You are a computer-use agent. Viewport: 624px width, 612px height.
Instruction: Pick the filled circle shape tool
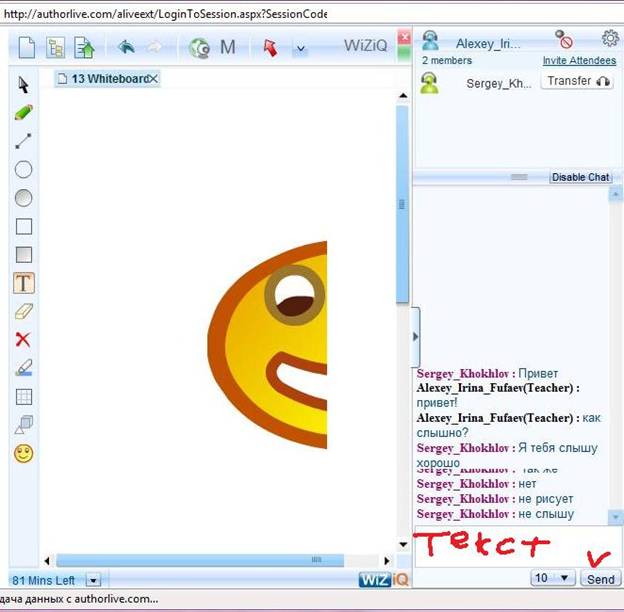[23, 198]
